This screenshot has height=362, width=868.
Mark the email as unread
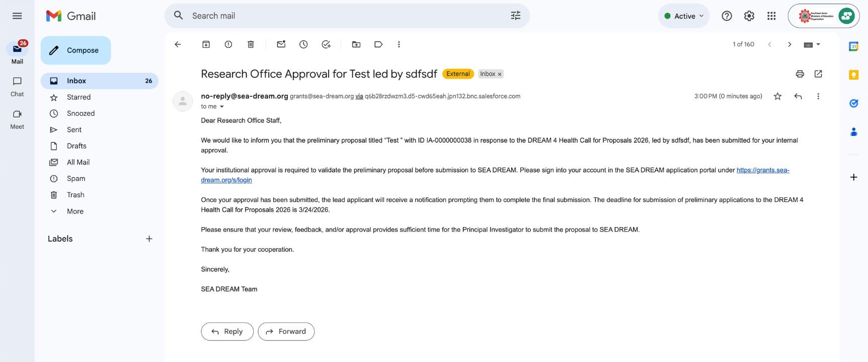coord(280,44)
